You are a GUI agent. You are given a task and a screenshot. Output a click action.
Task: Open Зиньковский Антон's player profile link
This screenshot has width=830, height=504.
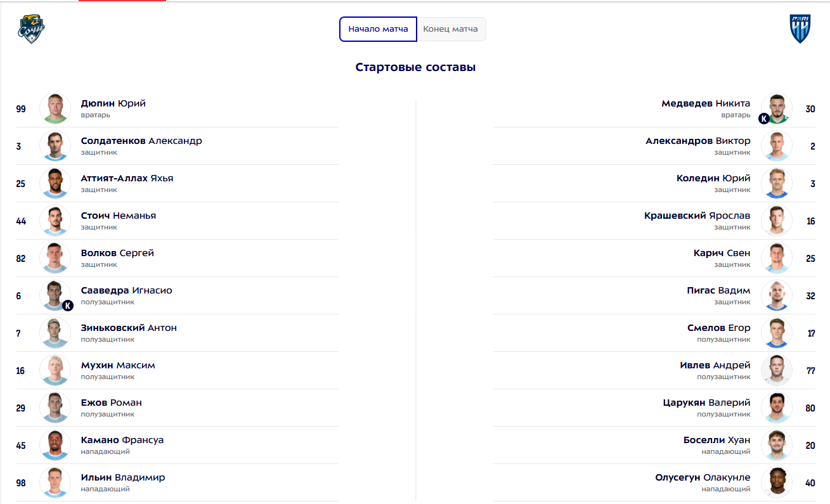129,328
